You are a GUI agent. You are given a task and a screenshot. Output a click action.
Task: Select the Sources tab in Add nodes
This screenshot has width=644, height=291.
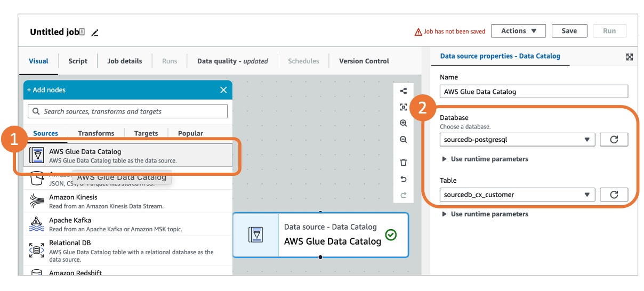[45, 133]
